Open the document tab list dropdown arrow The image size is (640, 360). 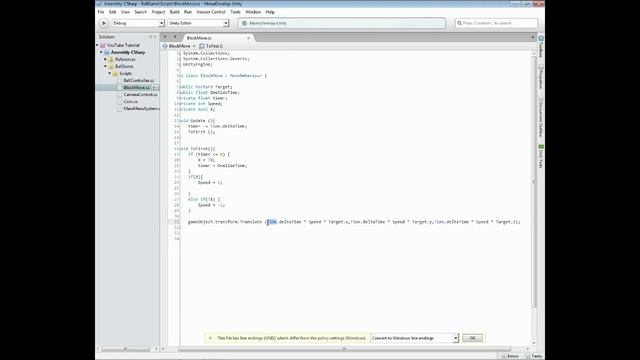533,37
